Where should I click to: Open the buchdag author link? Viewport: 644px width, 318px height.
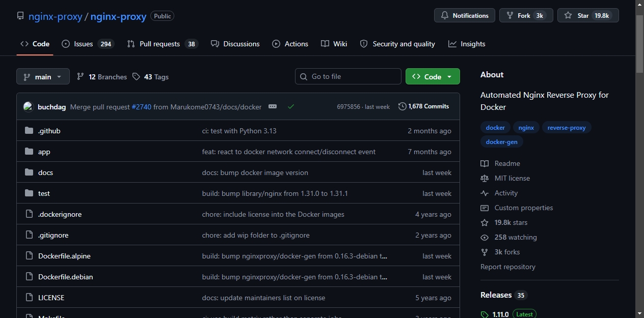coord(51,107)
